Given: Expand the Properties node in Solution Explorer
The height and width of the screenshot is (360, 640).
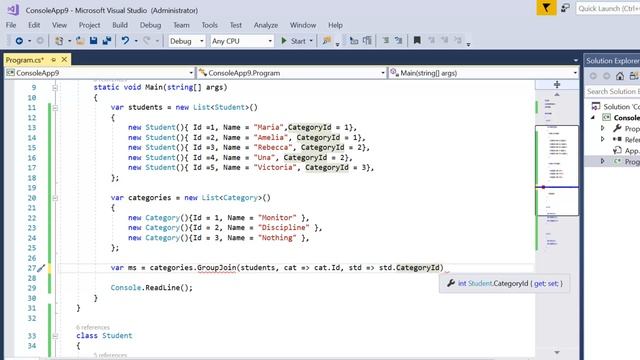Looking at the screenshot, I should coord(602,129).
